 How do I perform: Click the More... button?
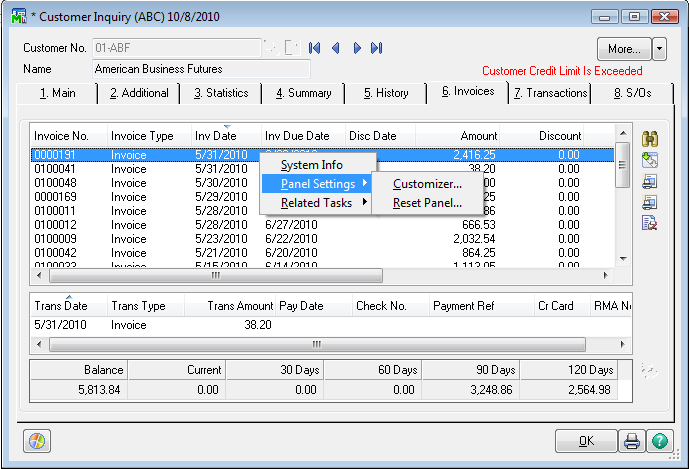coord(623,48)
